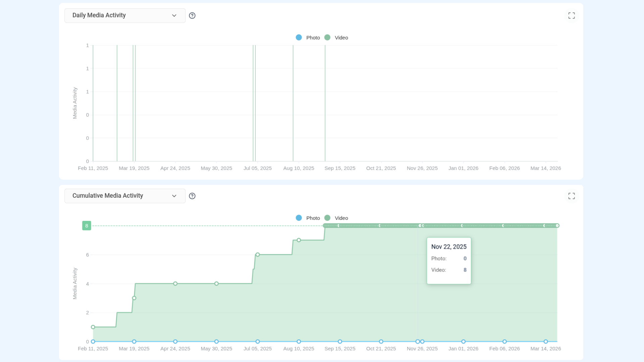644x362 pixels.
Task: Click help icon beside Cumulative Media Activity
Action: tap(192, 196)
